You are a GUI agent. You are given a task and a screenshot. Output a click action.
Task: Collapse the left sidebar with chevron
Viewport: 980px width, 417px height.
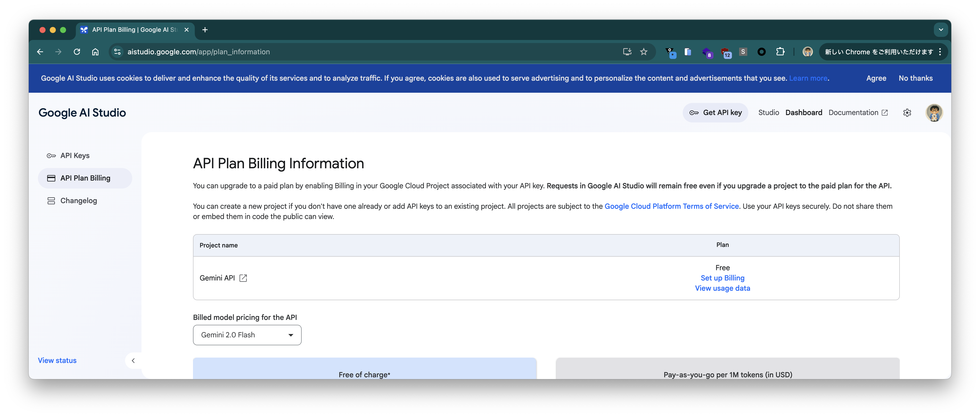click(x=133, y=360)
